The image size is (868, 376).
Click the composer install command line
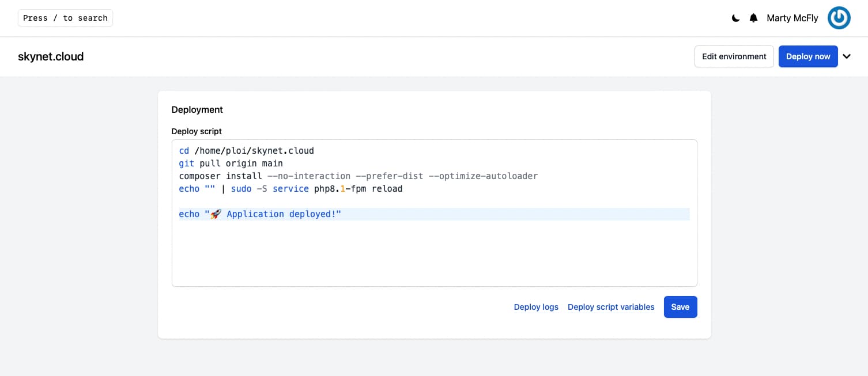coord(357,176)
